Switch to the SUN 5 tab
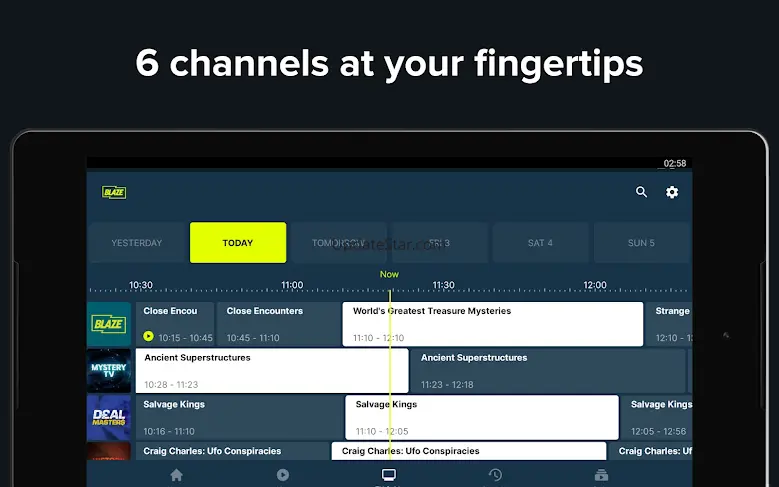This screenshot has width=779, height=487. (641, 243)
